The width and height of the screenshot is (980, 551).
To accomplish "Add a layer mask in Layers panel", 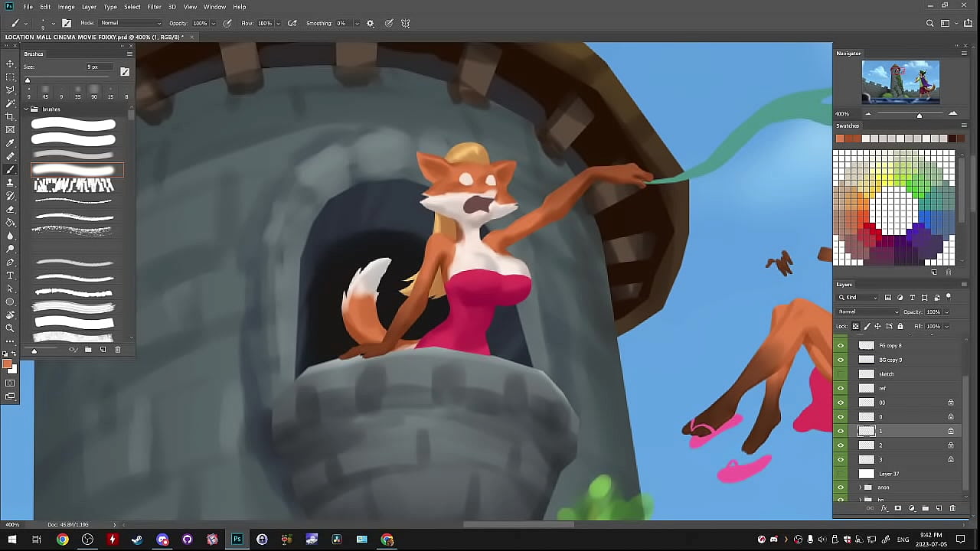I will pyautogui.click(x=897, y=508).
